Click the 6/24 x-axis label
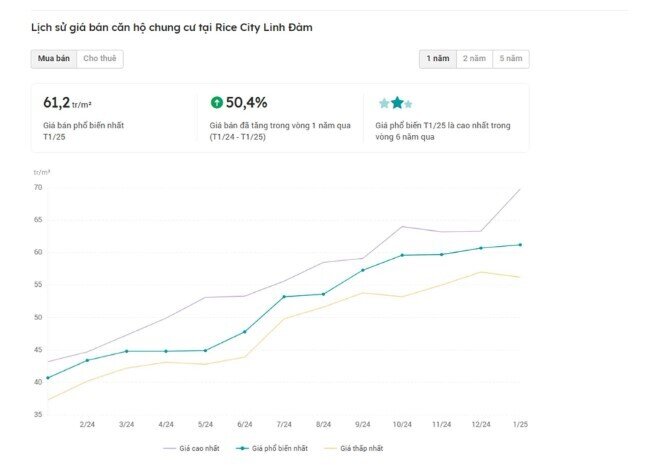647x468 pixels. (245, 424)
